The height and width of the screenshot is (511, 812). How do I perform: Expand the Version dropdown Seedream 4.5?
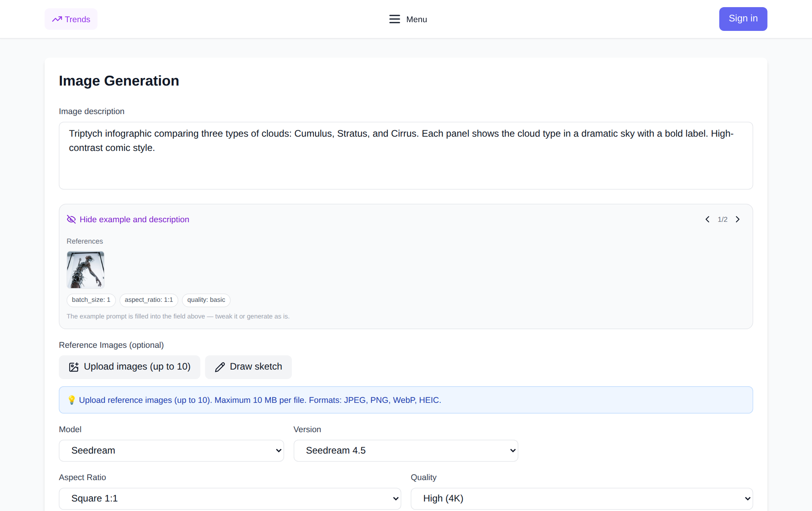pos(406,451)
